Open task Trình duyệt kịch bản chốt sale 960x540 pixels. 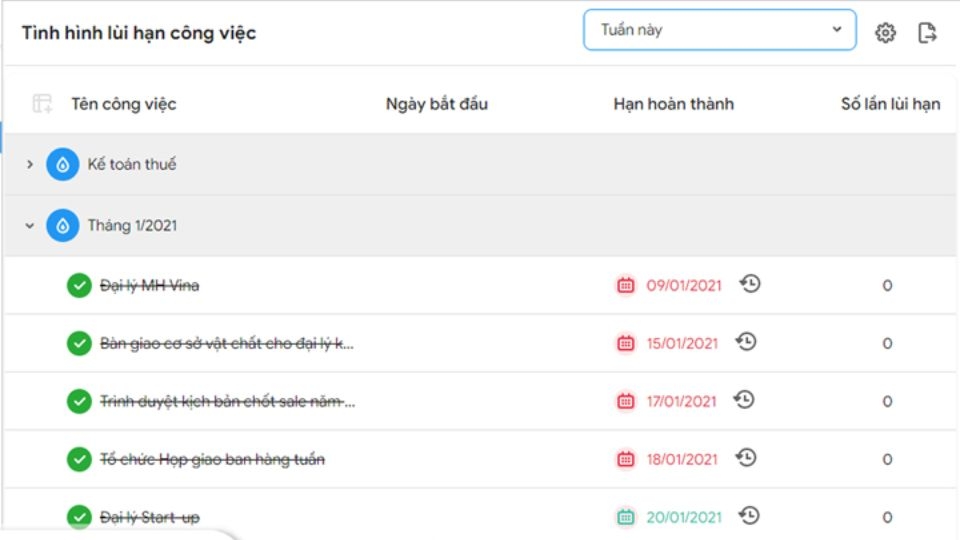coord(227,402)
